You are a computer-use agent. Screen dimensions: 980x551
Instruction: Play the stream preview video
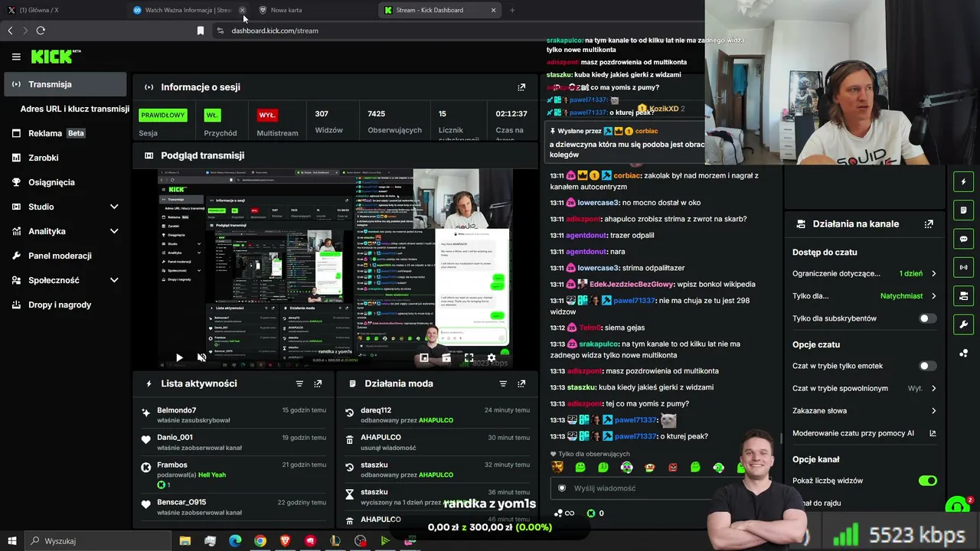pyautogui.click(x=179, y=357)
